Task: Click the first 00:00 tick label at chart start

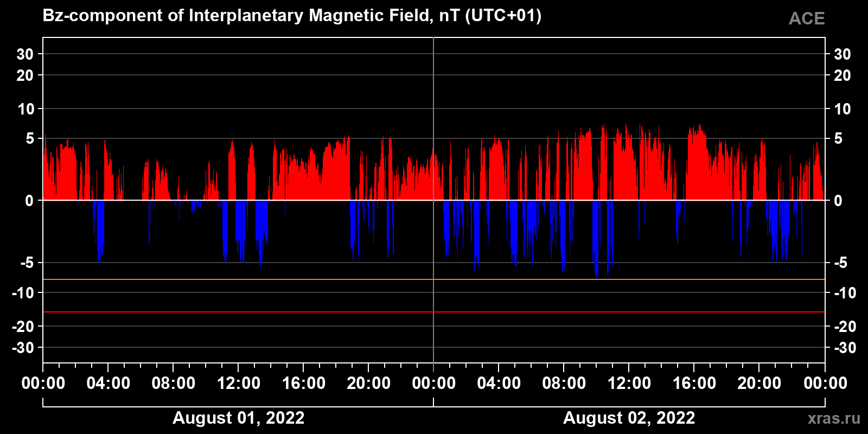Action: click(x=43, y=384)
